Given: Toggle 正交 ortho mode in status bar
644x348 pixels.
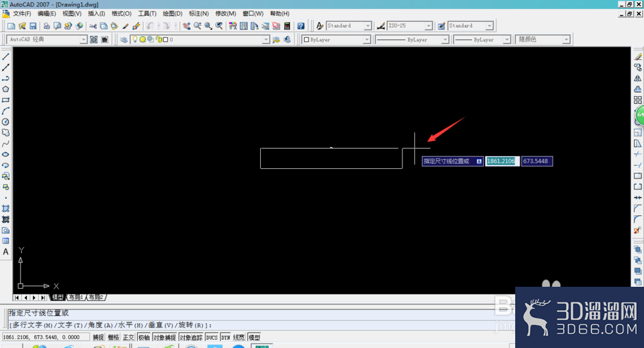Looking at the screenshot, I should [128, 337].
